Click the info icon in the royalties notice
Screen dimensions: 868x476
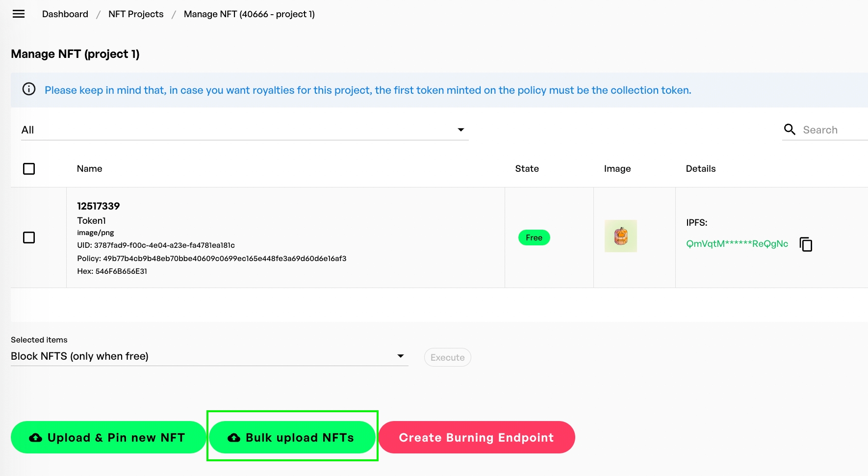pos(29,89)
